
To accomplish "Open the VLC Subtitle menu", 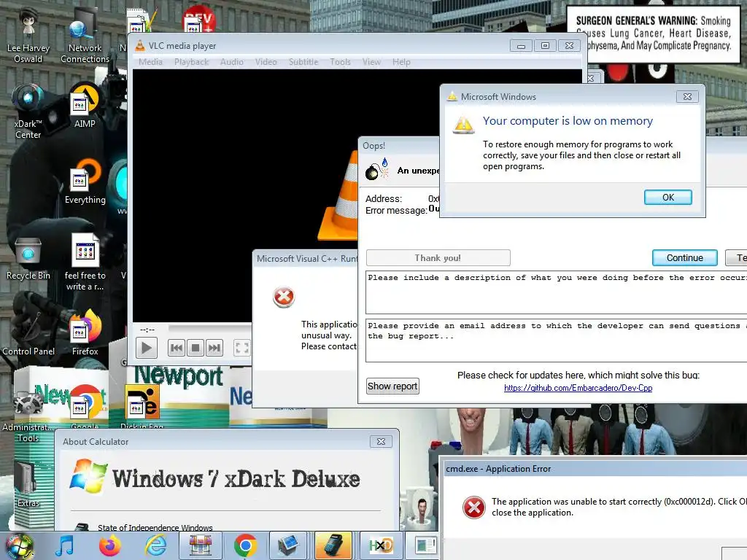I will click(303, 62).
